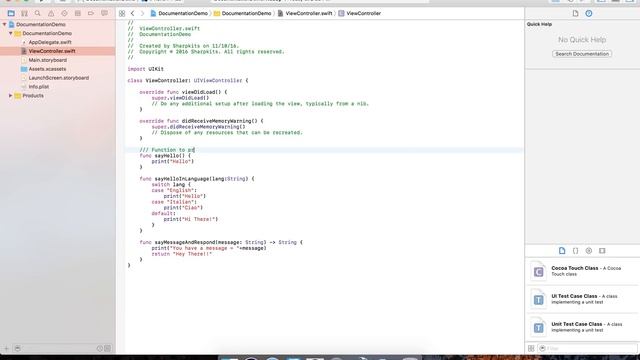This screenshot has width=640, height=360.
Task: Click 'override func didReceiveMemoryWarning()' line
Action: pos(201,121)
